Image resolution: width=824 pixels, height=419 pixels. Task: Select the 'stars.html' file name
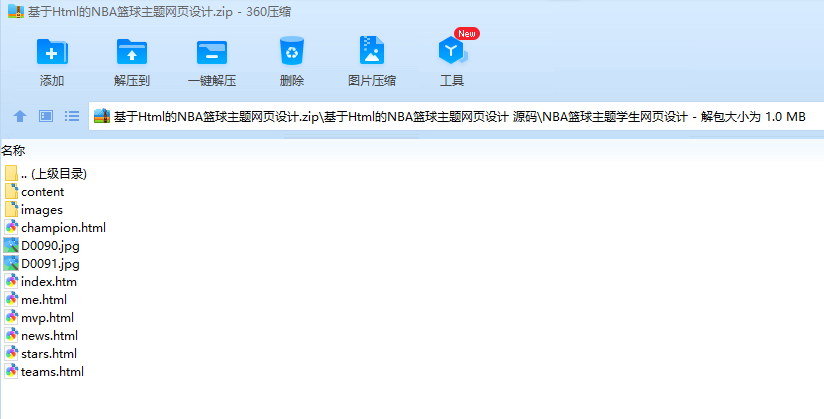pos(49,353)
